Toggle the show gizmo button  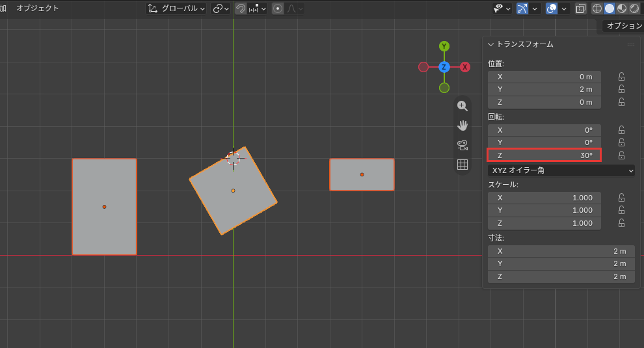(x=522, y=8)
